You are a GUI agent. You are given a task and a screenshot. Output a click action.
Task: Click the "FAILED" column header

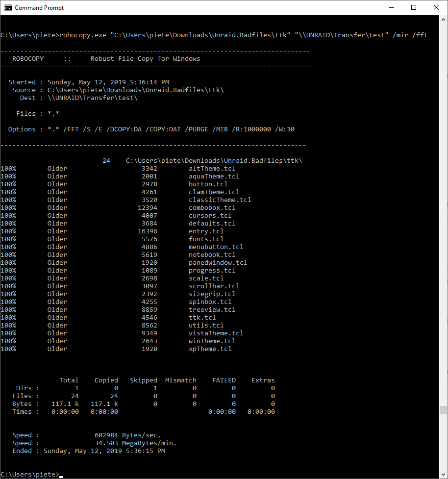[x=224, y=380]
